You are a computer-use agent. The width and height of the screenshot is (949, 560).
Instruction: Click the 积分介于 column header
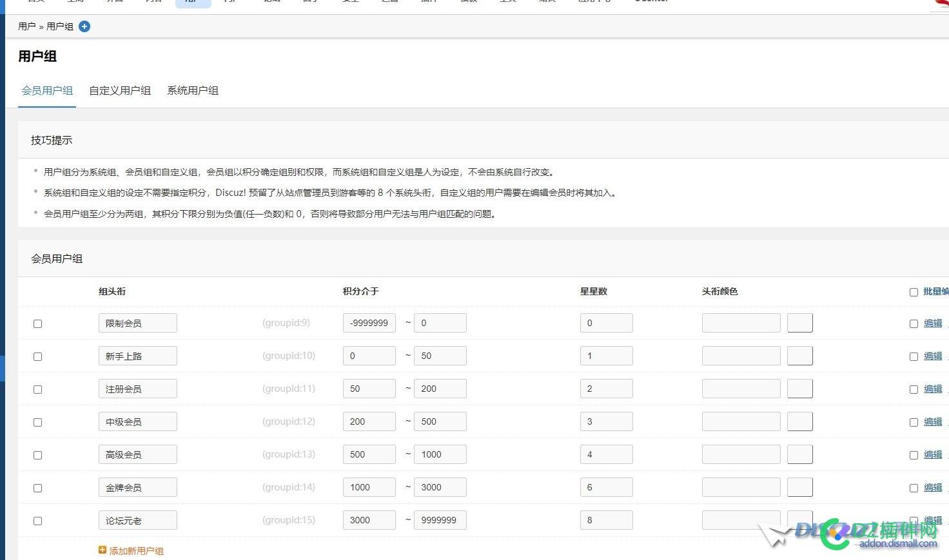pyautogui.click(x=361, y=291)
